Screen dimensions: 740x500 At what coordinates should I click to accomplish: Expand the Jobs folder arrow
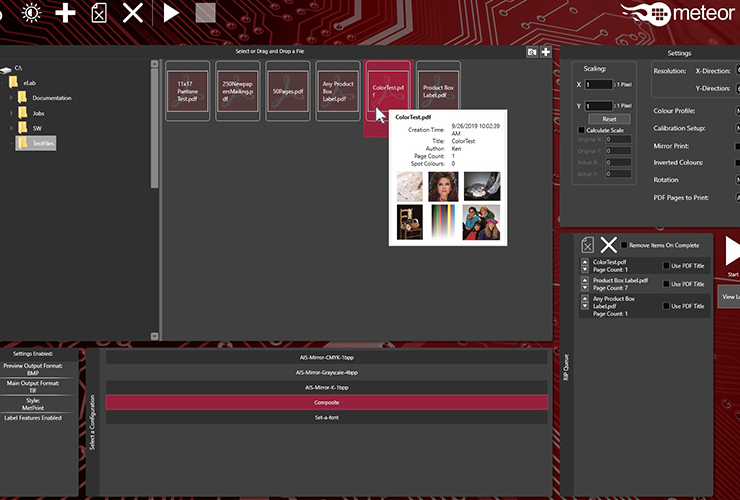tap(11, 113)
